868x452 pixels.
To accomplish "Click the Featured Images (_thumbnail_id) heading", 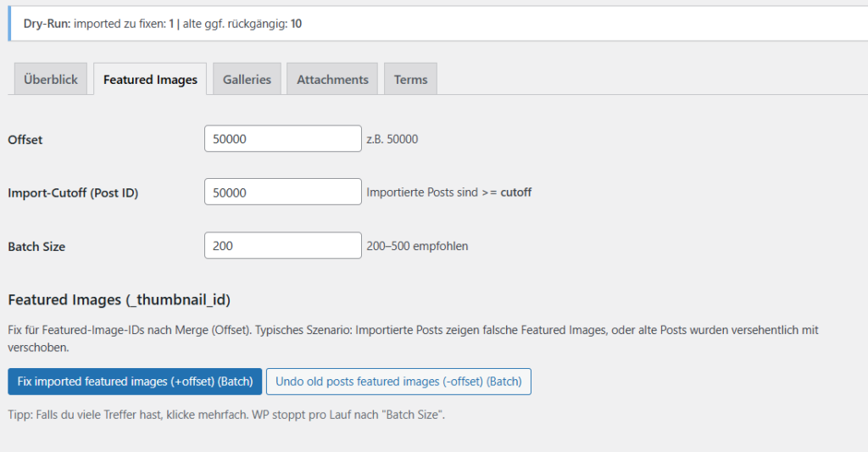I will click(x=120, y=299).
